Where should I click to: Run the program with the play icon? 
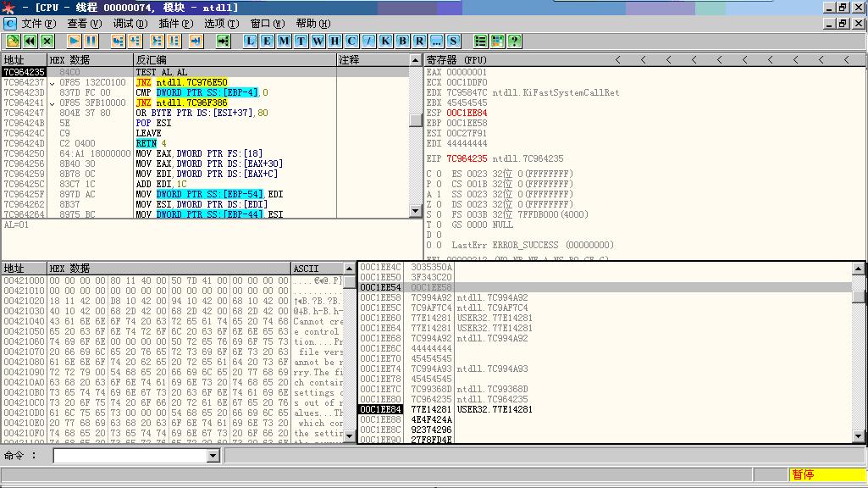point(74,41)
